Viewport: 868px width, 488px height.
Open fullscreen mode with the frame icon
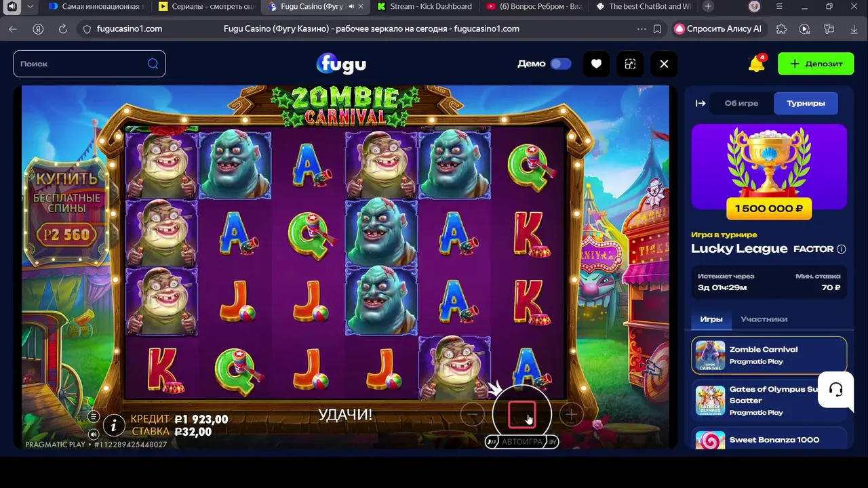[630, 64]
